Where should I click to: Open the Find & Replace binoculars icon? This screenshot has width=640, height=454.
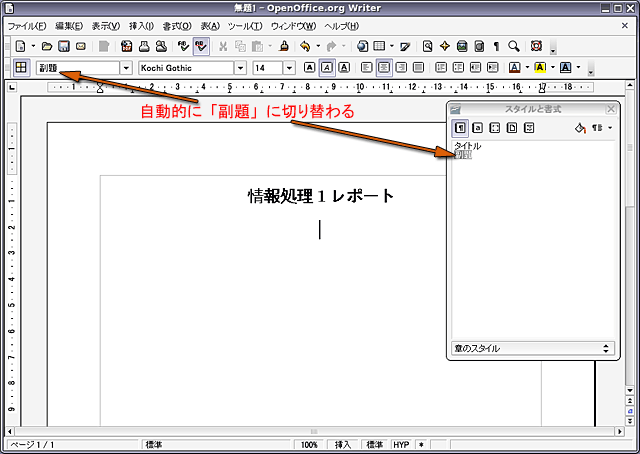pyautogui.click(x=427, y=46)
